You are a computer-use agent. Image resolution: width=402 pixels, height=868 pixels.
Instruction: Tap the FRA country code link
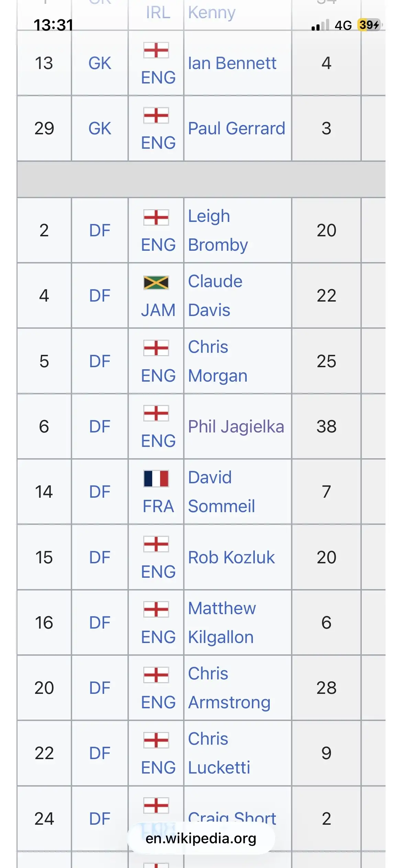pyautogui.click(x=158, y=506)
